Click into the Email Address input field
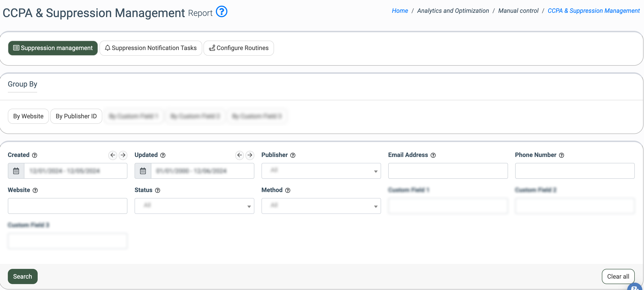 click(448, 171)
